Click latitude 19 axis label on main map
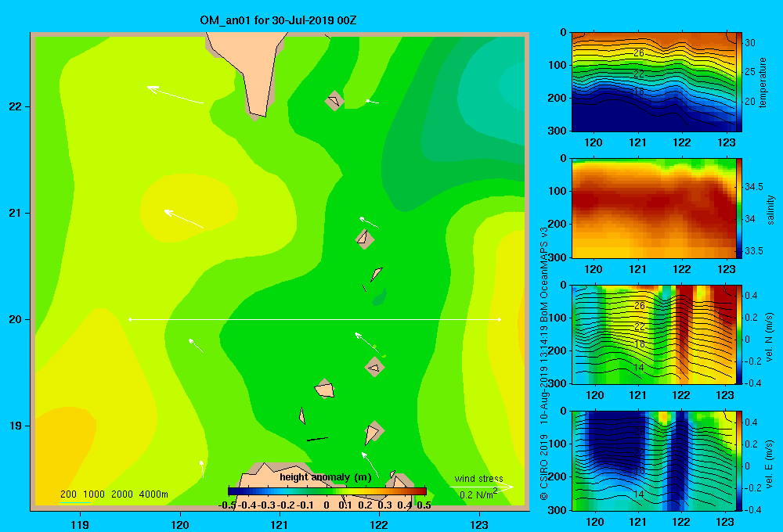783x532 pixels. click(x=16, y=426)
